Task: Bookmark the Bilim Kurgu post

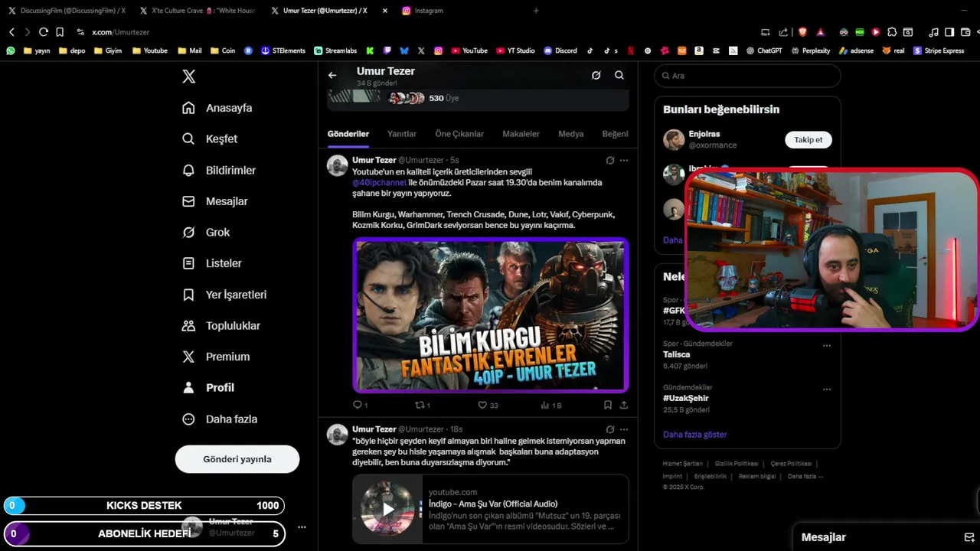Action: coord(607,405)
